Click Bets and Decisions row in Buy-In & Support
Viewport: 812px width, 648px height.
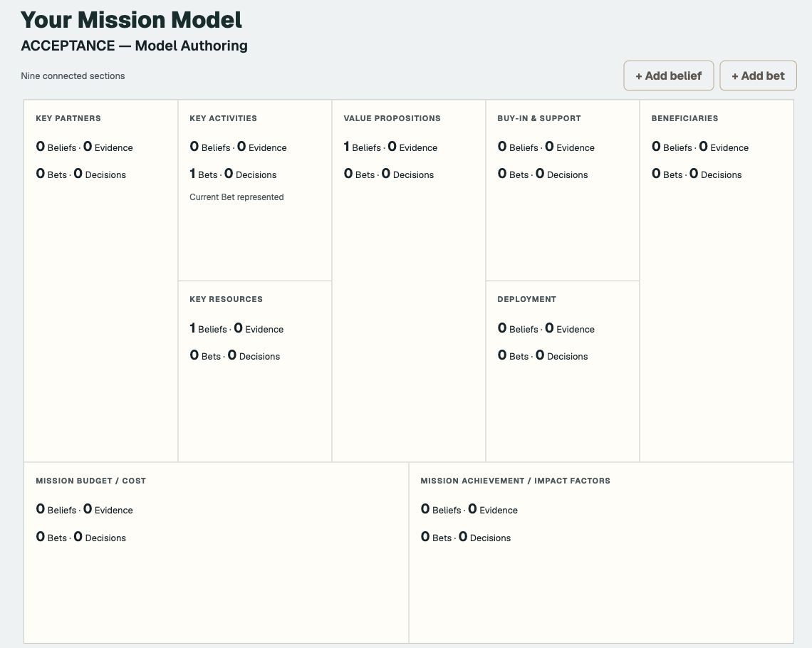click(x=542, y=174)
